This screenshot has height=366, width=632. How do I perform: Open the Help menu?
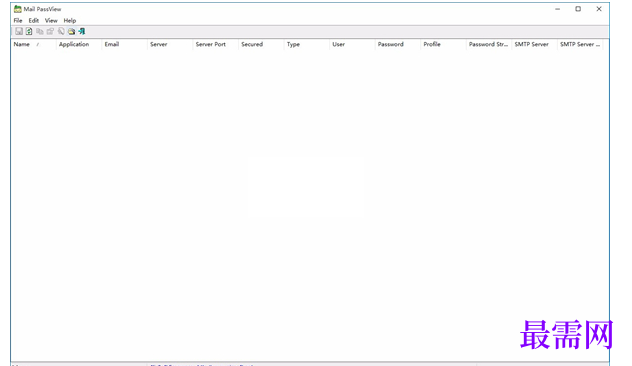click(70, 21)
